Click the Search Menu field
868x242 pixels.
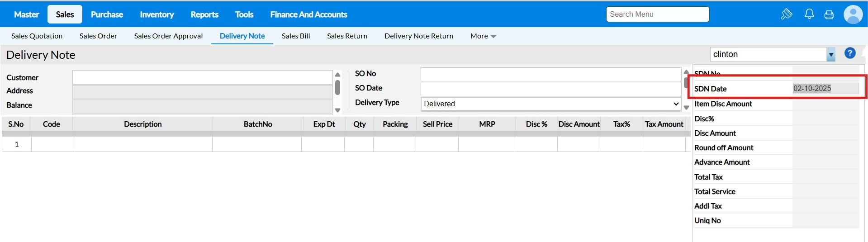click(657, 14)
